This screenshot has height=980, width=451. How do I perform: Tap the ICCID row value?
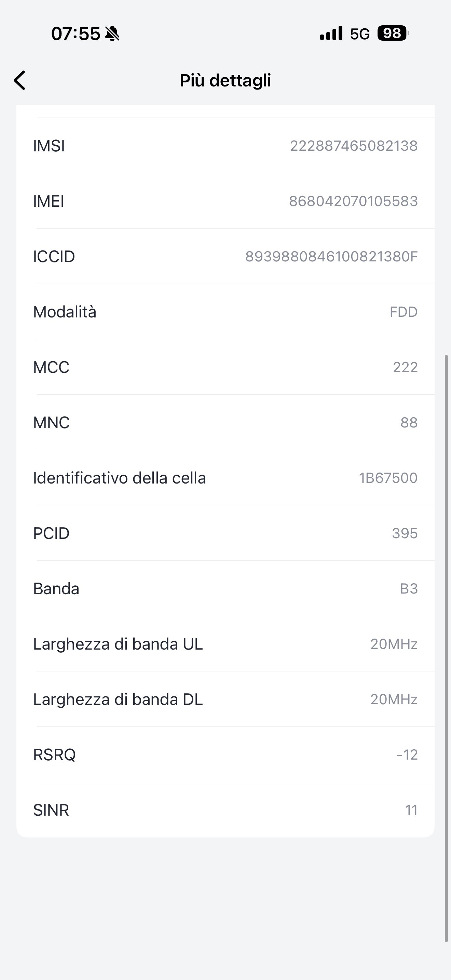click(331, 256)
